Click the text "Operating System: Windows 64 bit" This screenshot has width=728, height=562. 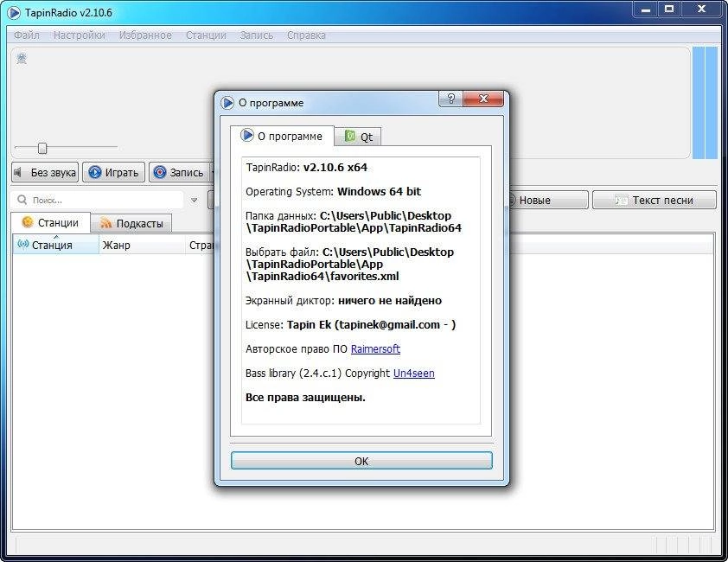(x=334, y=191)
